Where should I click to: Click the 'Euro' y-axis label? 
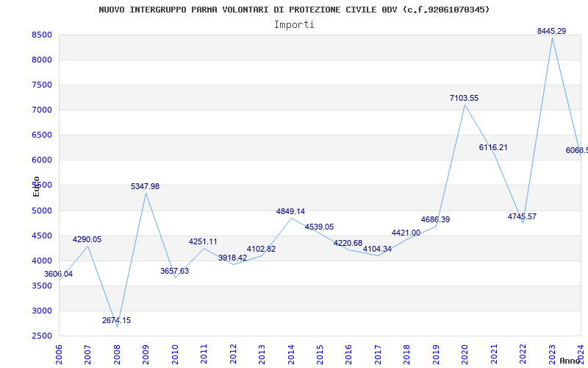(x=36, y=187)
